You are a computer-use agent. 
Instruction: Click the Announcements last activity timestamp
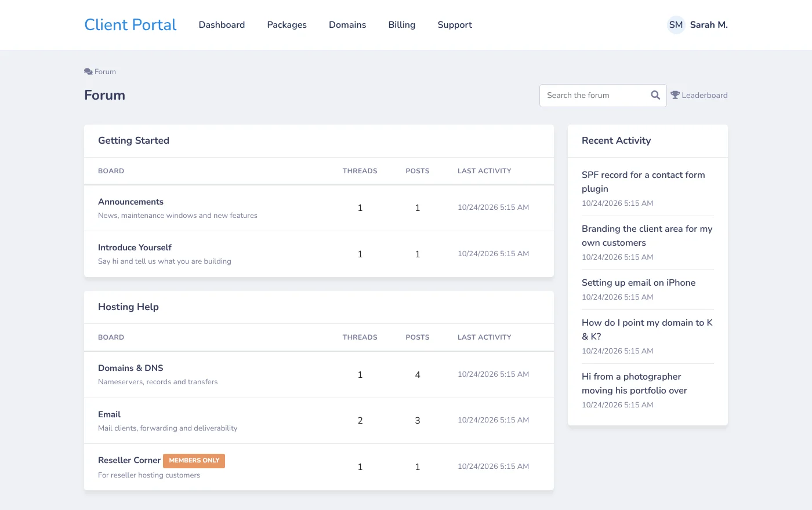click(493, 207)
